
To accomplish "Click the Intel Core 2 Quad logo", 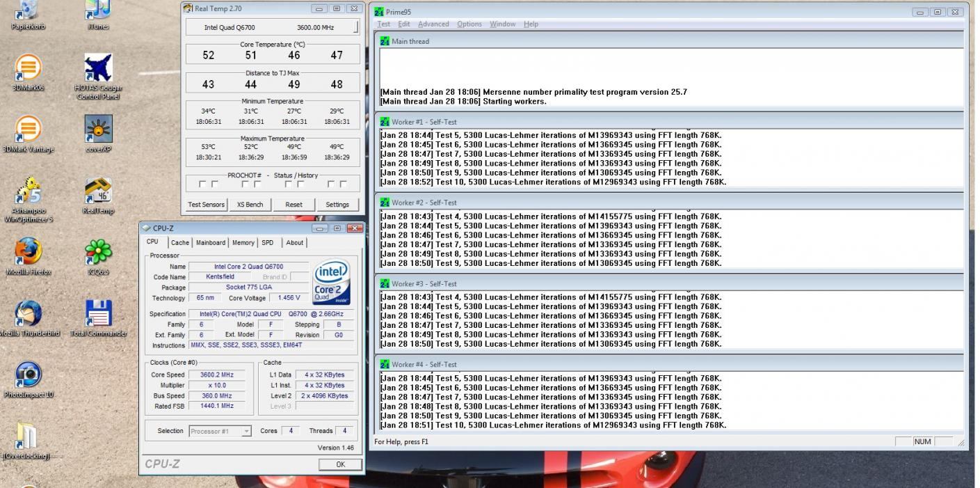I will click(x=332, y=283).
